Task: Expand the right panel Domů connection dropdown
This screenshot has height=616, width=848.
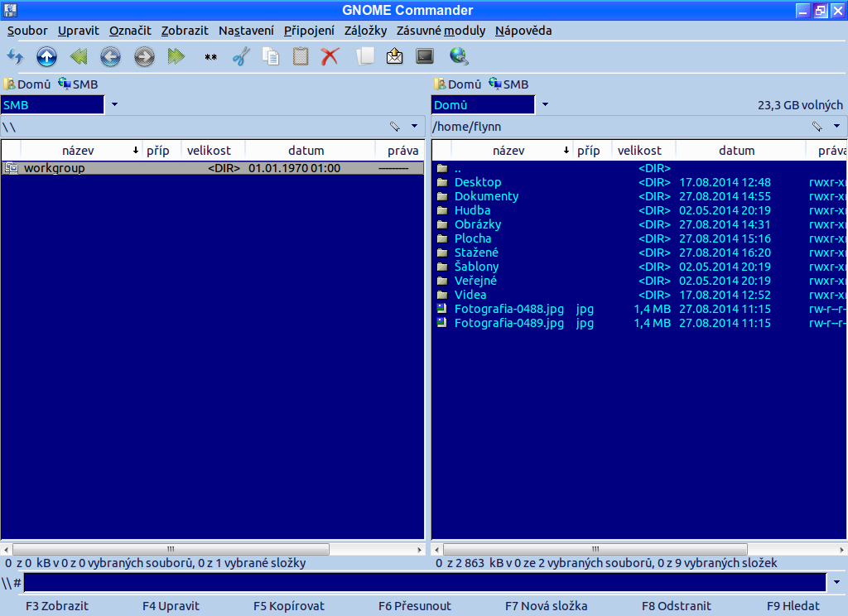Action: tap(545, 104)
